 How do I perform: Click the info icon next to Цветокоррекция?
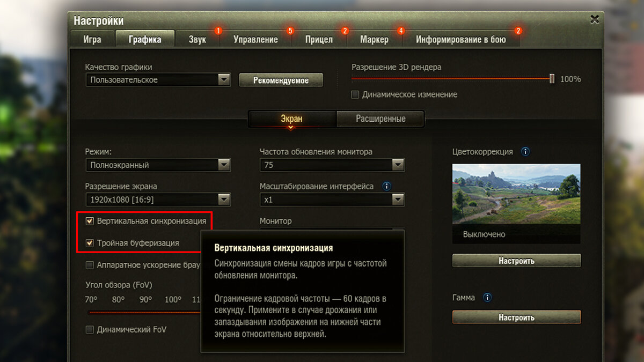(525, 152)
